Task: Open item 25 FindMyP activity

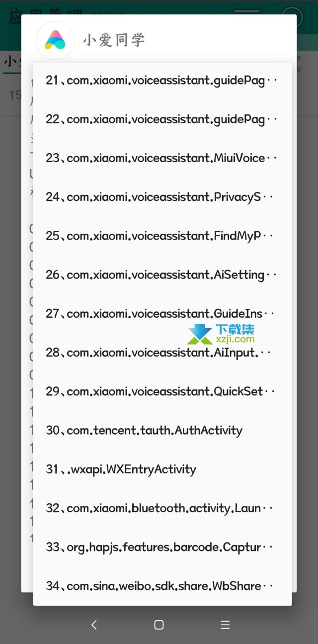Action: coord(162,236)
